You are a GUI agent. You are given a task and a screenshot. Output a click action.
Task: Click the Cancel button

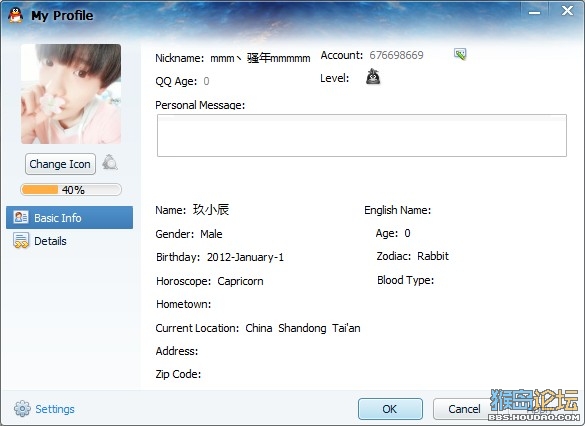pyautogui.click(x=464, y=409)
